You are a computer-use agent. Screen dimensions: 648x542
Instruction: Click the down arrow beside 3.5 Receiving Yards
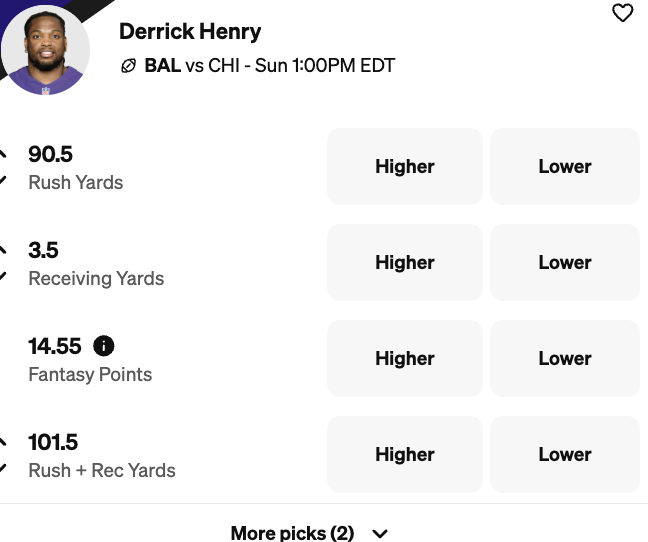(x=3, y=275)
